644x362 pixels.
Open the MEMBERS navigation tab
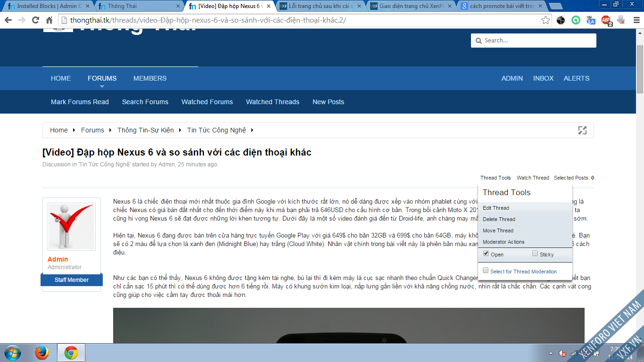pos(150,78)
